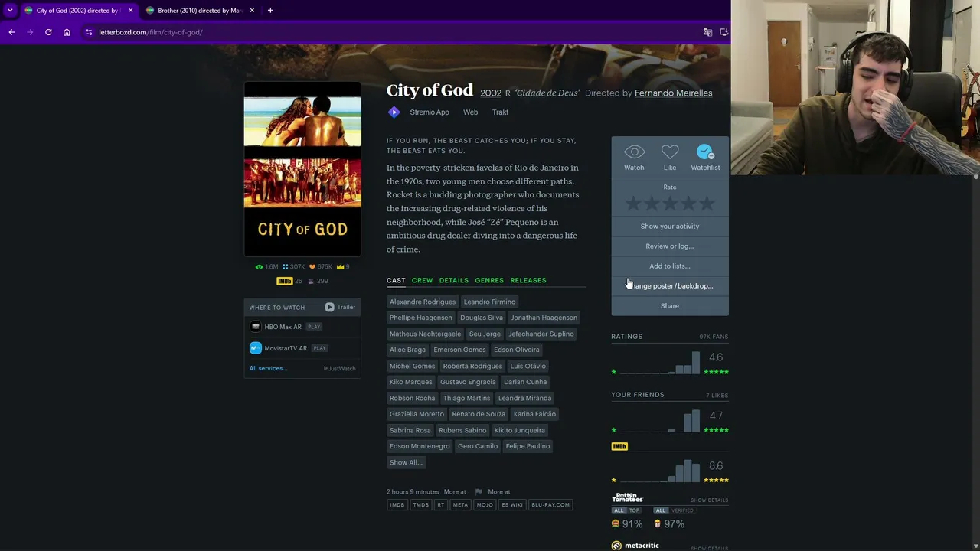Click the green eye watched-count icon

(x=259, y=267)
